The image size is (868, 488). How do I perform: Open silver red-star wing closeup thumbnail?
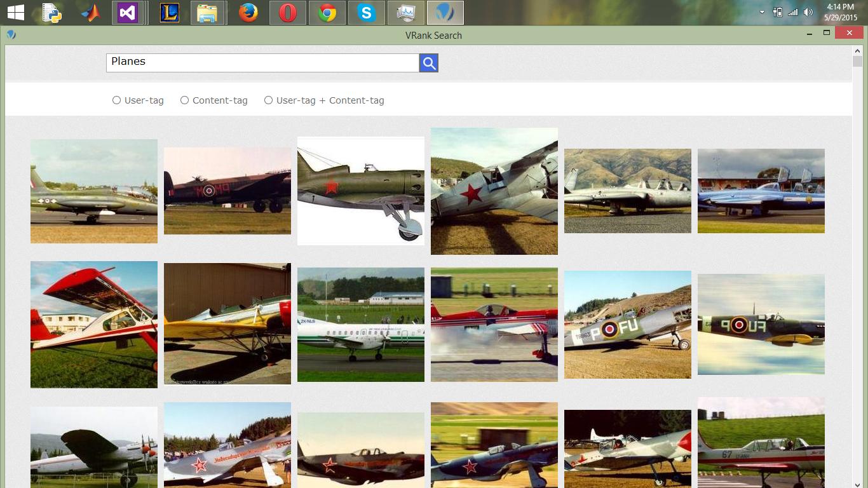click(x=494, y=191)
